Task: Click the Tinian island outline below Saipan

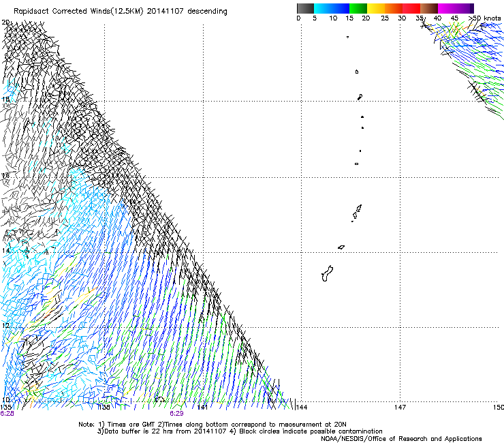Action: (x=355, y=215)
